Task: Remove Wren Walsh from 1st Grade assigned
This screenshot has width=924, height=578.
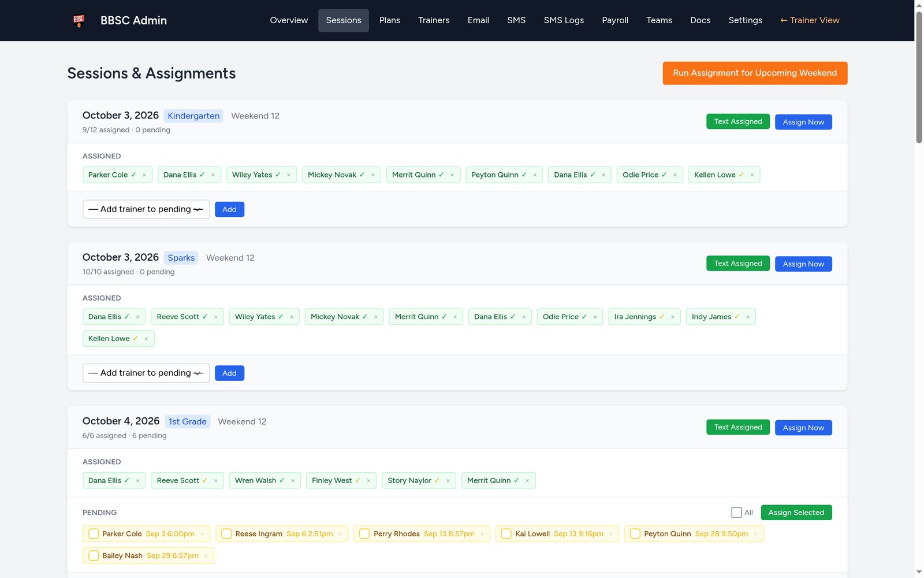Action: tap(293, 481)
